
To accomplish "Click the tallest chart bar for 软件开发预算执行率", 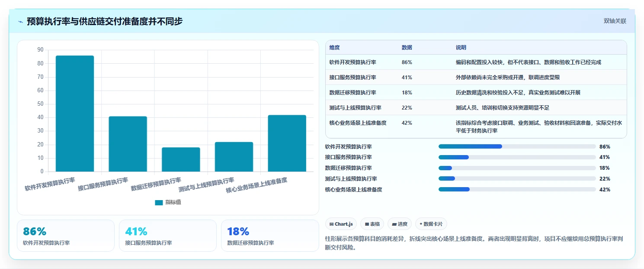I will pos(75,113).
